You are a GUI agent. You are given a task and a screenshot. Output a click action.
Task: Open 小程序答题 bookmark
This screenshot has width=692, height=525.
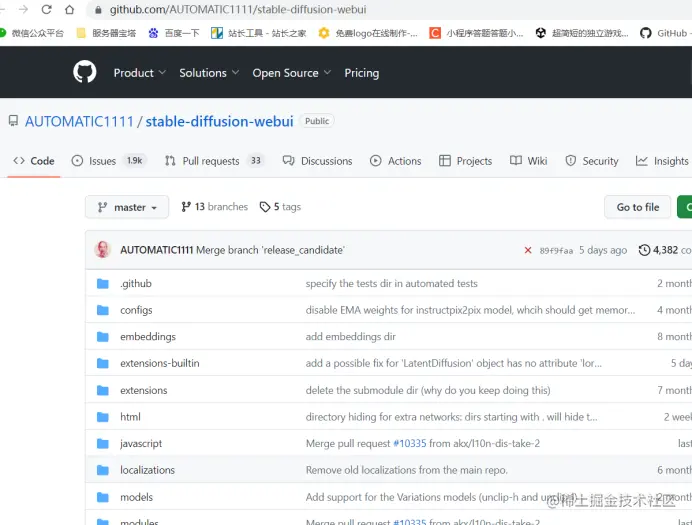click(476, 33)
